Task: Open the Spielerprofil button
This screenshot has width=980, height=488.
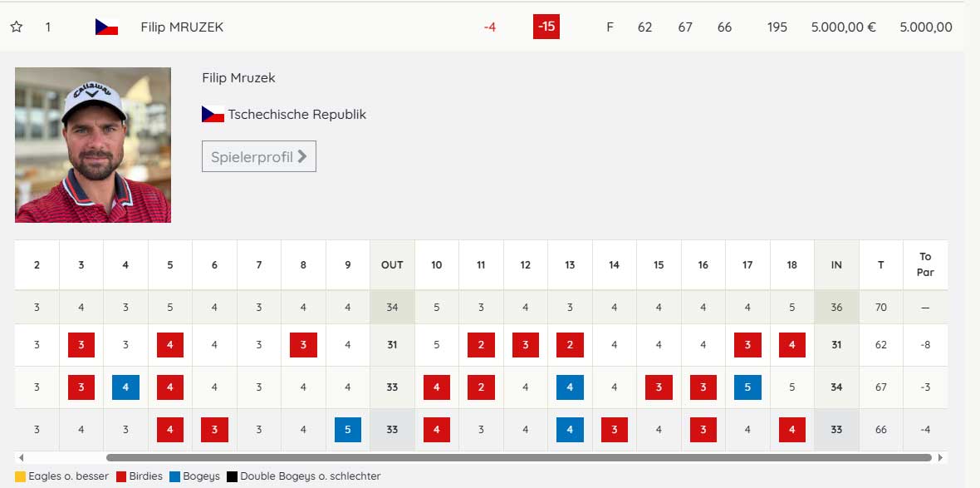Action: pyautogui.click(x=258, y=156)
